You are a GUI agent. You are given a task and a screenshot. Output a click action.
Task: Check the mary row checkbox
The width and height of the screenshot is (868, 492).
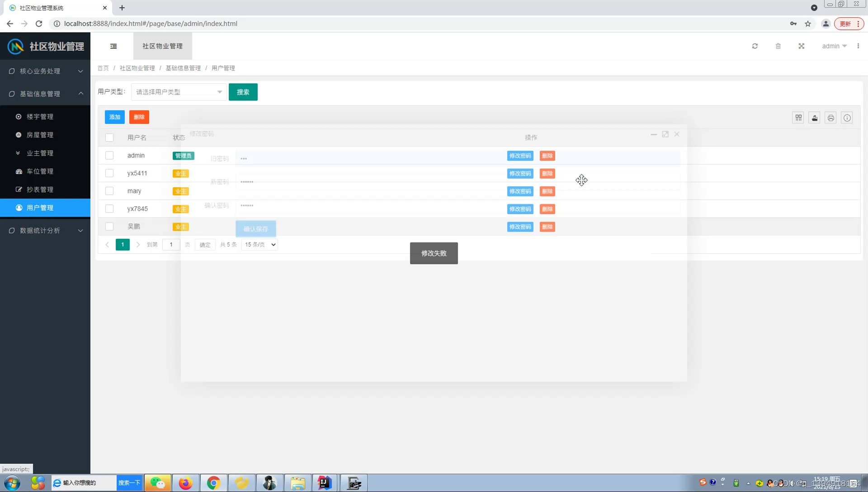[x=109, y=191]
